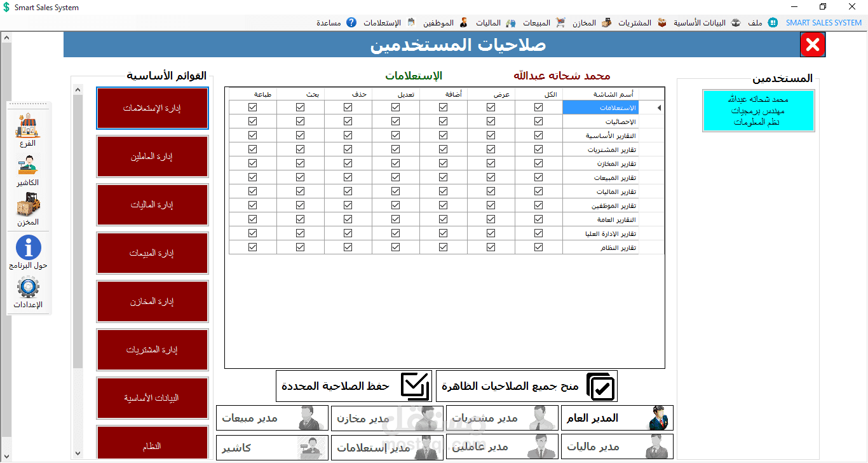
Task: Toggle الكل checkbox for الإستعلامات row
Action: 539,107
